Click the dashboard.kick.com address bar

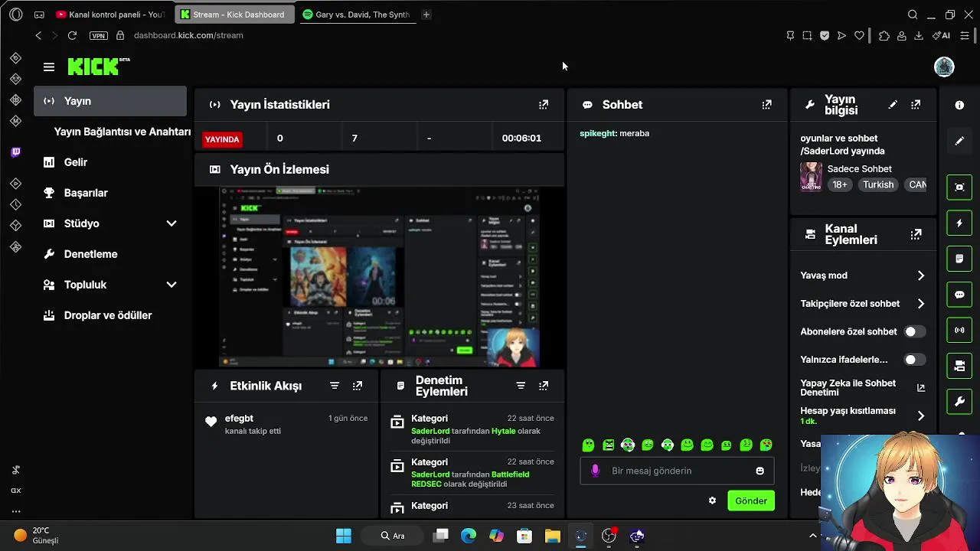pos(188,35)
